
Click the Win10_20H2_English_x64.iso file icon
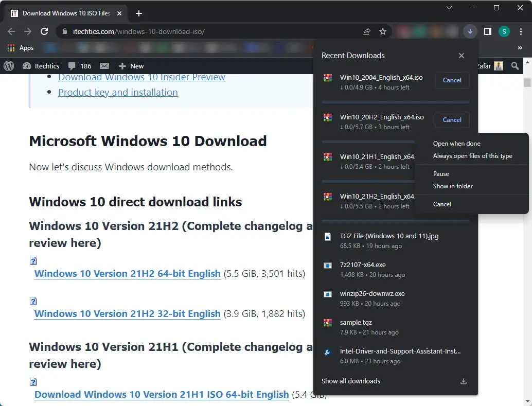(328, 118)
